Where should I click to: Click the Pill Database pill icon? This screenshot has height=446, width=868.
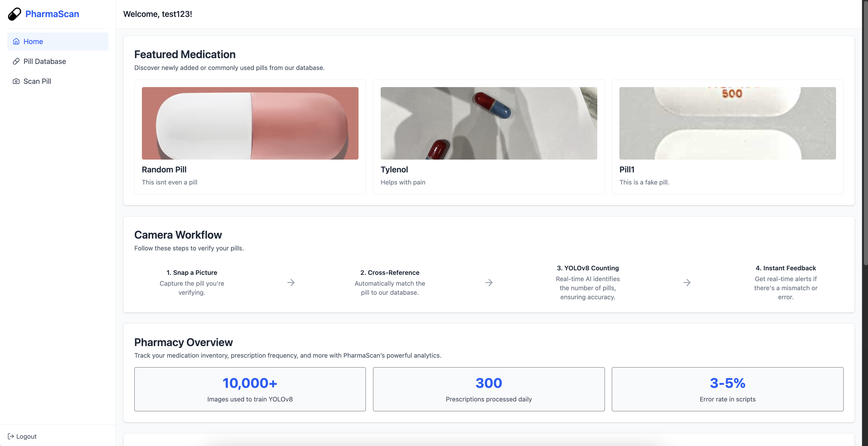point(16,61)
